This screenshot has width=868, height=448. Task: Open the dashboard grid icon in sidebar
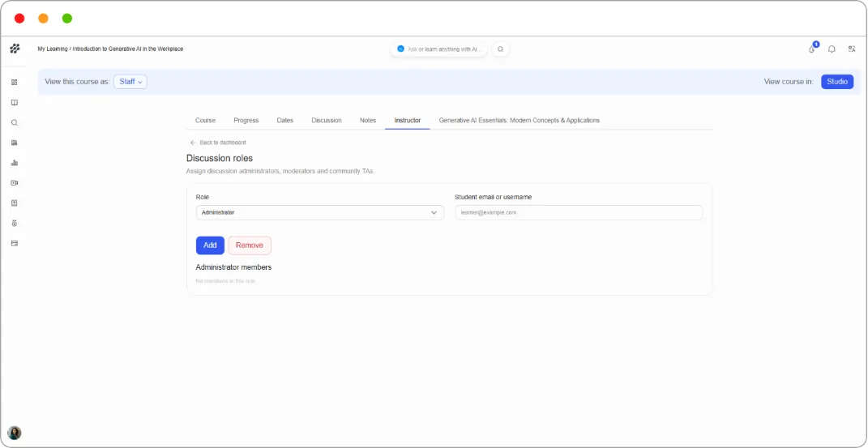[x=15, y=83]
